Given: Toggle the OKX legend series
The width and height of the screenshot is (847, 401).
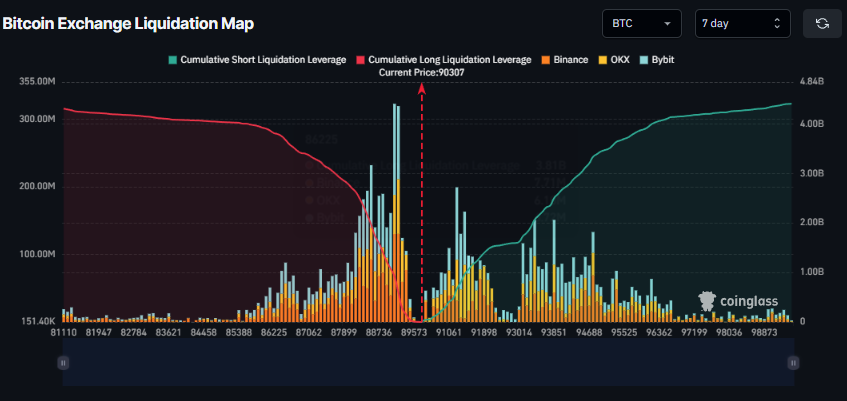Looking at the screenshot, I should pyautogui.click(x=613, y=60).
